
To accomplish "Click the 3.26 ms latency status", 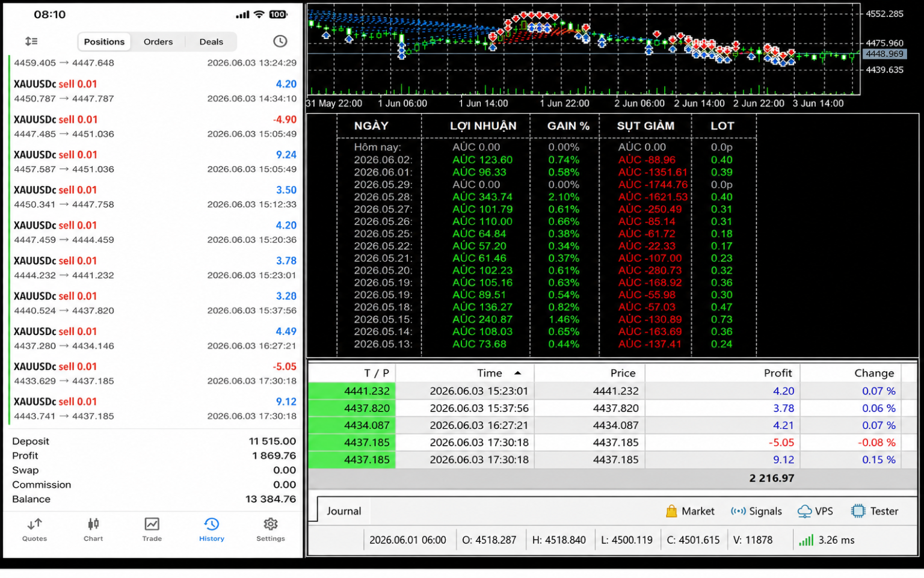I will [836, 540].
